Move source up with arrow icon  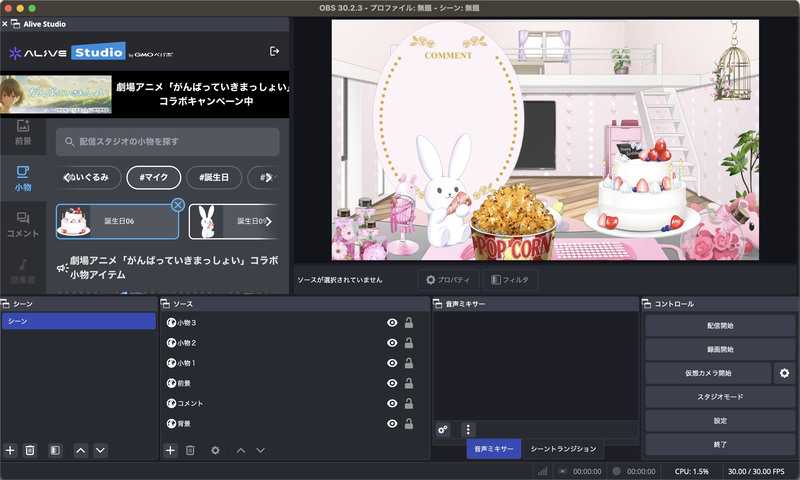241,450
